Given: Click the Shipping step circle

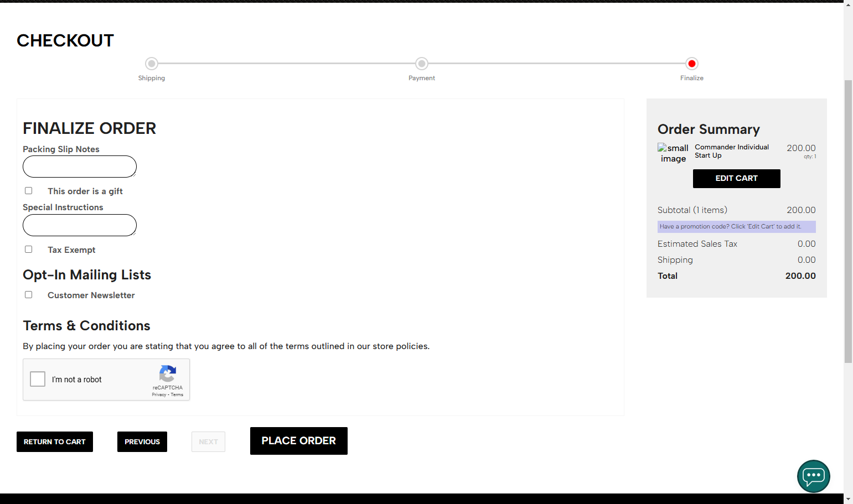Looking at the screenshot, I should click(152, 64).
